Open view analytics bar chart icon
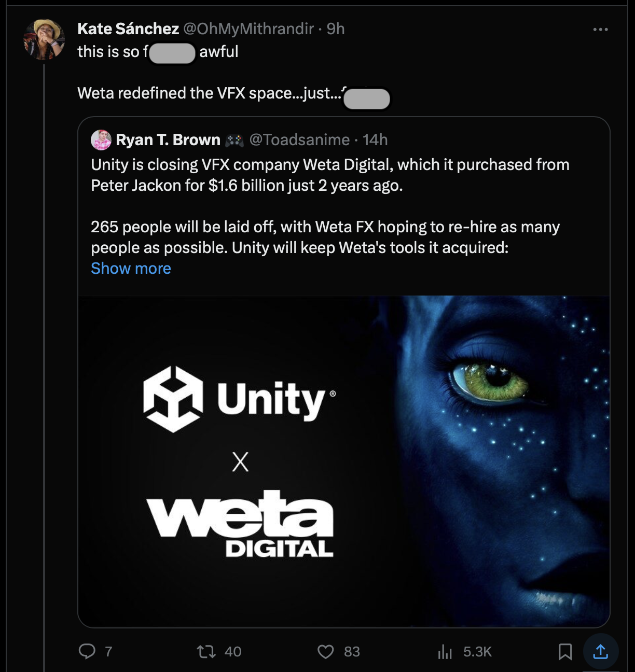This screenshot has height=672, width=635. click(445, 652)
